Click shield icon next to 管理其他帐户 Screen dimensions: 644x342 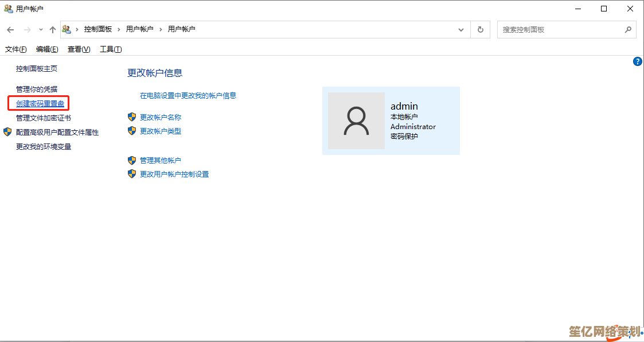[132, 160]
